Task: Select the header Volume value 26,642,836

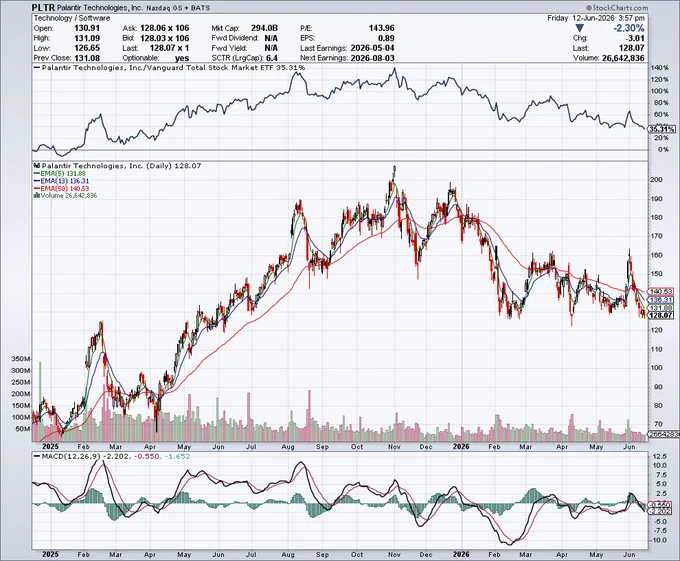Action: point(623,58)
